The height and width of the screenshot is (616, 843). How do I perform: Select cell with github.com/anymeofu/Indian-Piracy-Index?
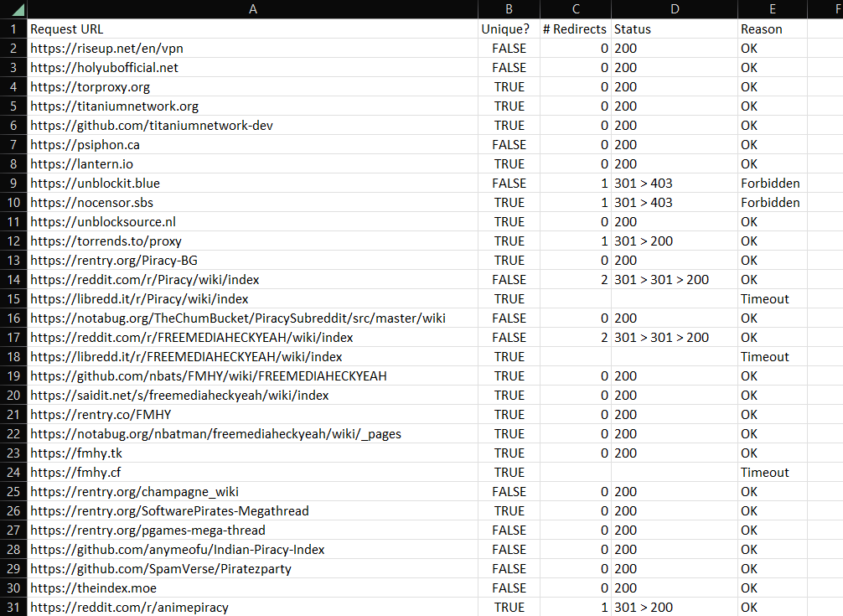coord(253,549)
